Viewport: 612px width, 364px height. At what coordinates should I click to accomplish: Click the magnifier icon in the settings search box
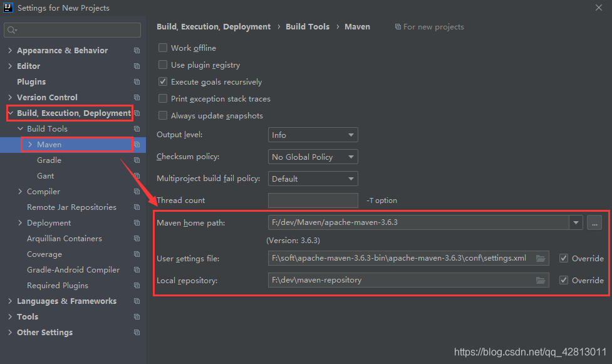pos(11,29)
